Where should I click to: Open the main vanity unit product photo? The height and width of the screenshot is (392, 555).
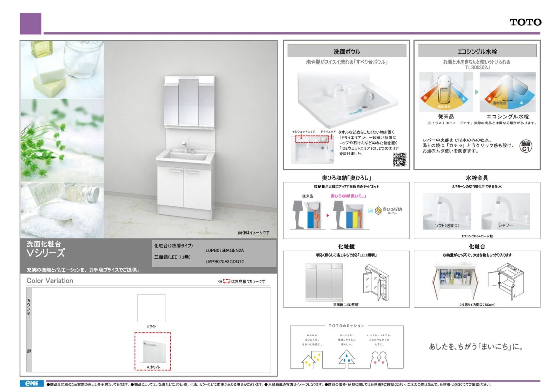tap(190, 139)
